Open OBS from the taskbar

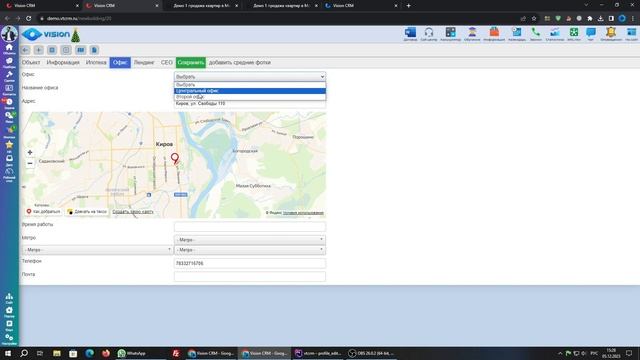[x=371, y=353]
